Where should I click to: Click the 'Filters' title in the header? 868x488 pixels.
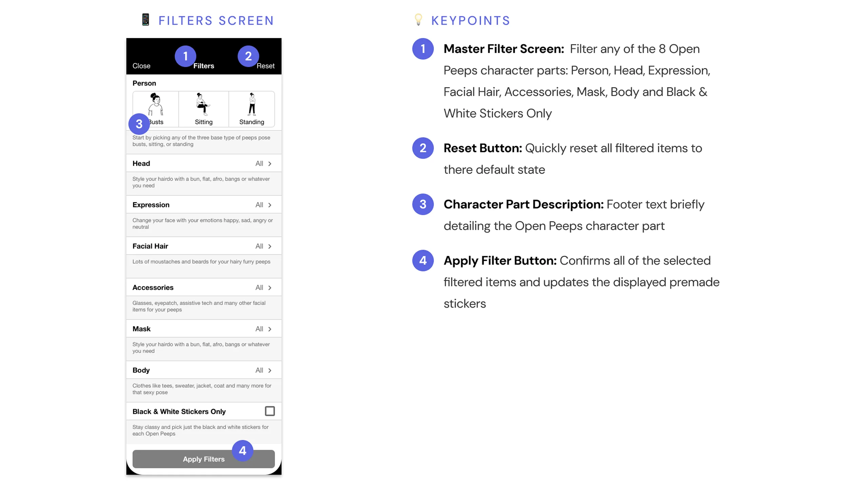click(203, 66)
